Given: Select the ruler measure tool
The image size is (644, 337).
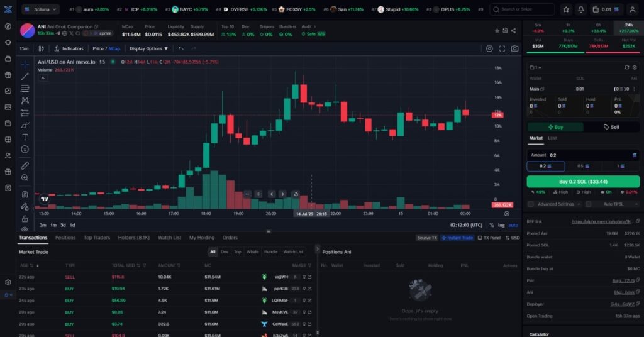Looking at the screenshot, I should coord(25,165).
